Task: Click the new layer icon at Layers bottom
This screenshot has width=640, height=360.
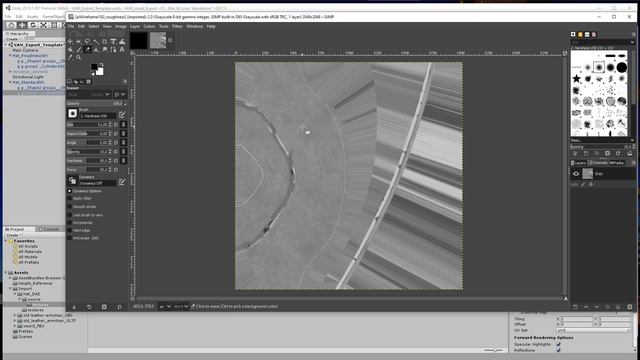Action: (576, 307)
